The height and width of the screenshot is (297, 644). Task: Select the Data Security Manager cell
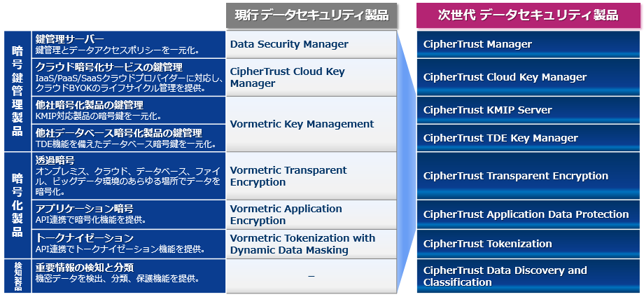click(311, 44)
